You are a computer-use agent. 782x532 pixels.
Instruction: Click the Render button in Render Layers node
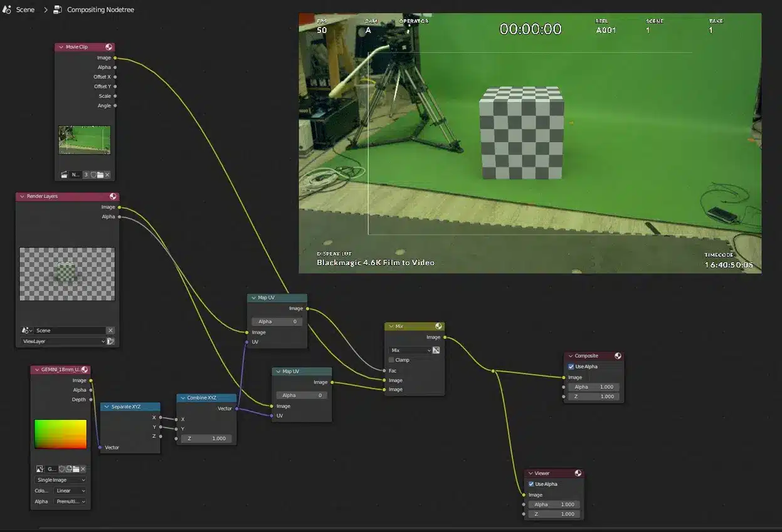(x=110, y=342)
